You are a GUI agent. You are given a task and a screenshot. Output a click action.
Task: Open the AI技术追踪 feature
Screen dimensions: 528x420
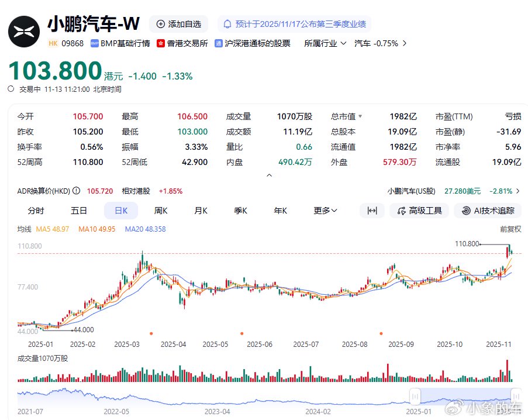pos(488,211)
